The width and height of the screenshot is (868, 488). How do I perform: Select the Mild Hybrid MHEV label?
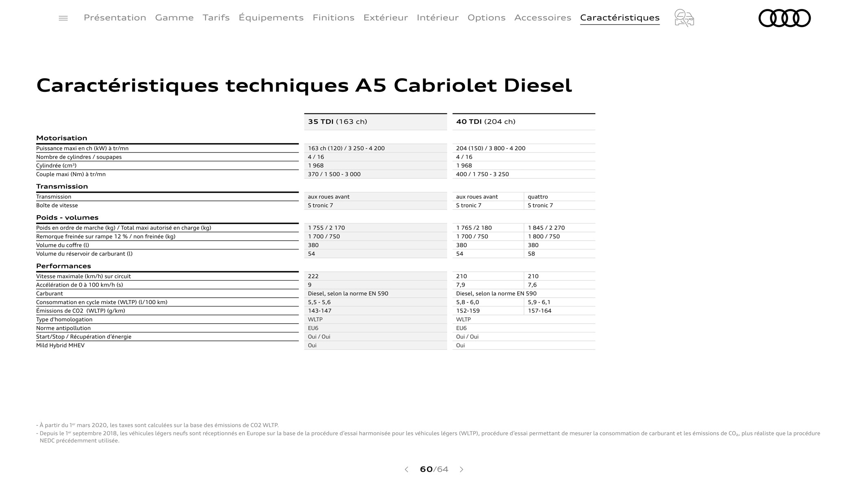(x=60, y=345)
